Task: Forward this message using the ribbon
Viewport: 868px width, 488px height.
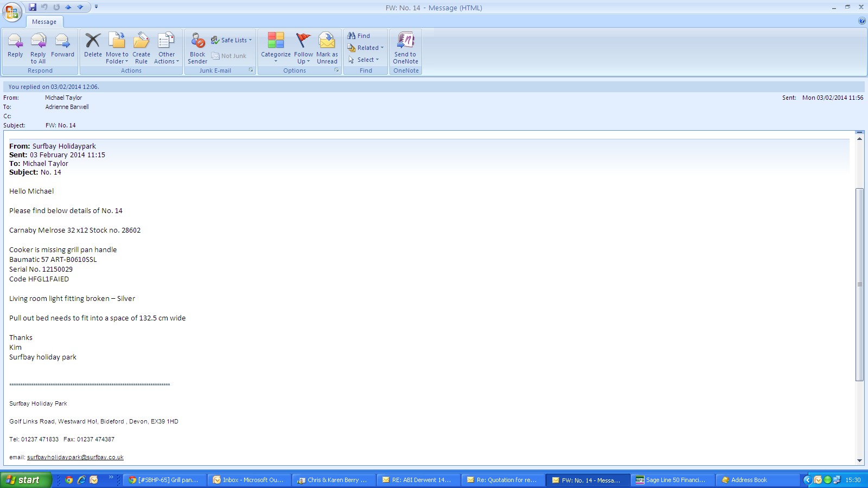Action: point(62,47)
